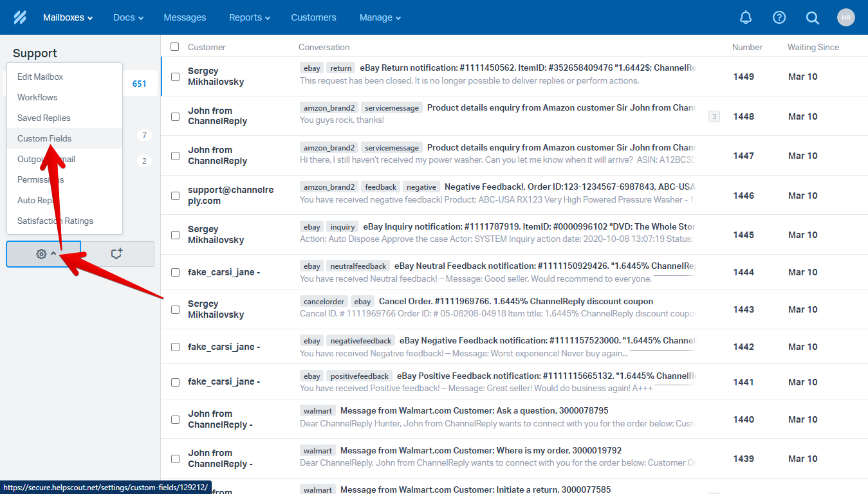Check the box for conversation 1447
Image resolution: width=868 pixels, height=494 pixels.
click(175, 156)
